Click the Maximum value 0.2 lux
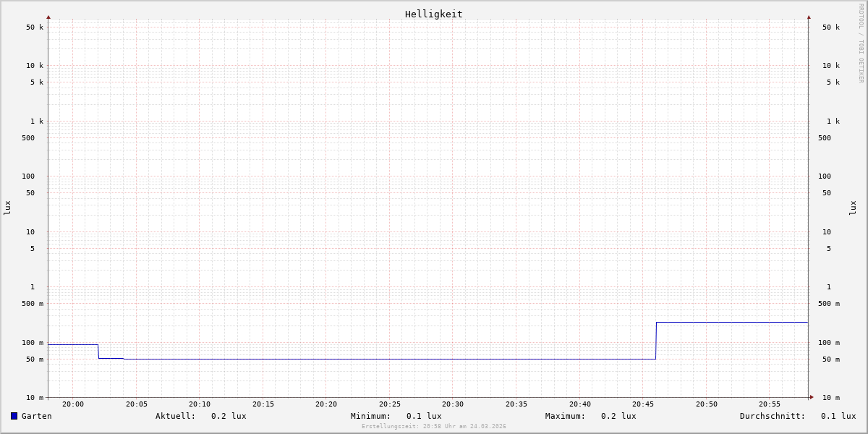 pos(618,416)
